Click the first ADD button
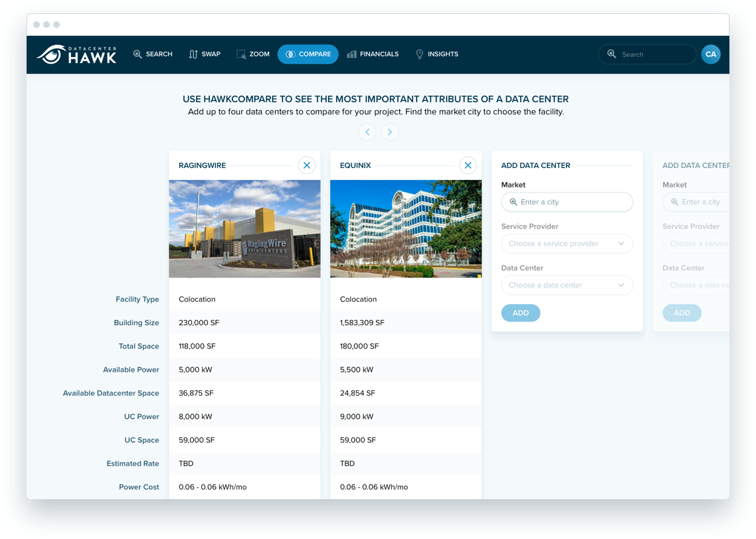 [521, 313]
